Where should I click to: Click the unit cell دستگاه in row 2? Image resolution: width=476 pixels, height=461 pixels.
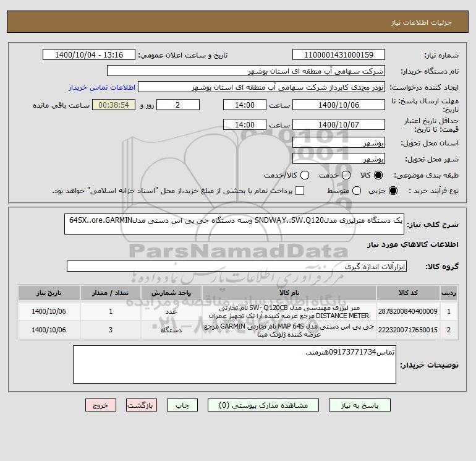tap(171, 330)
